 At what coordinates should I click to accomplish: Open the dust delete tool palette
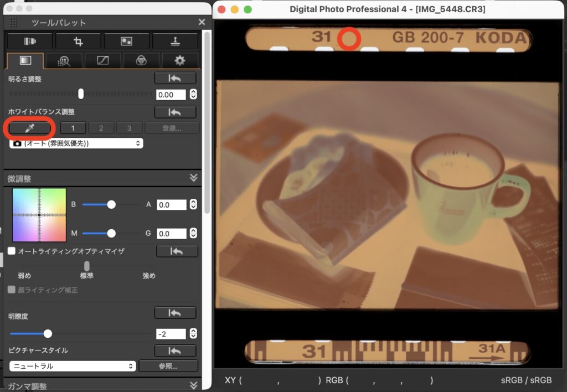pos(126,42)
